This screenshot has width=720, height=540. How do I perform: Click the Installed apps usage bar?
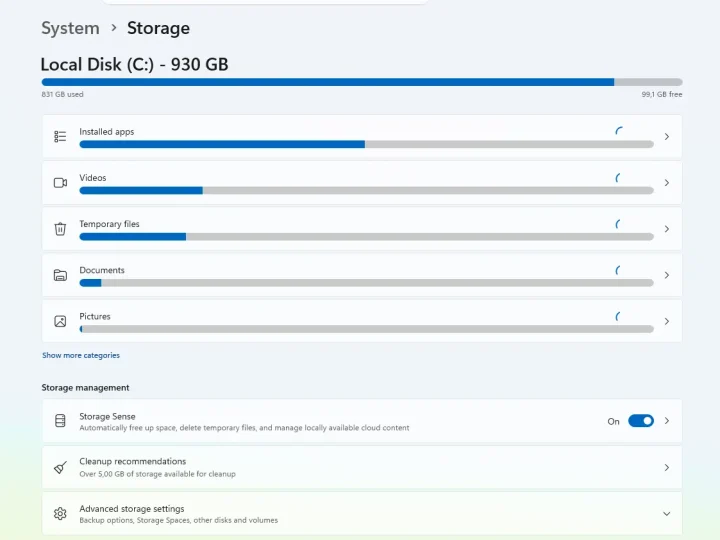tap(366, 144)
